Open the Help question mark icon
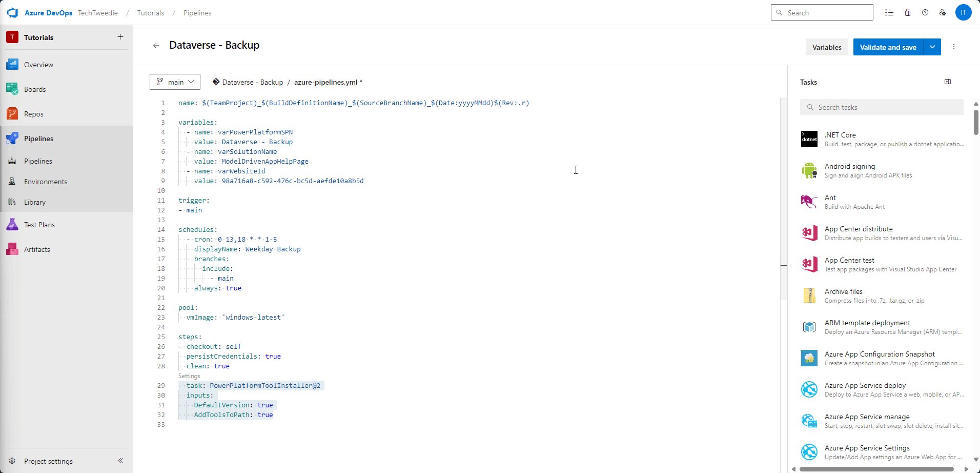Image resolution: width=980 pixels, height=473 pixels. pyautogui.click(x=925, y=12)
